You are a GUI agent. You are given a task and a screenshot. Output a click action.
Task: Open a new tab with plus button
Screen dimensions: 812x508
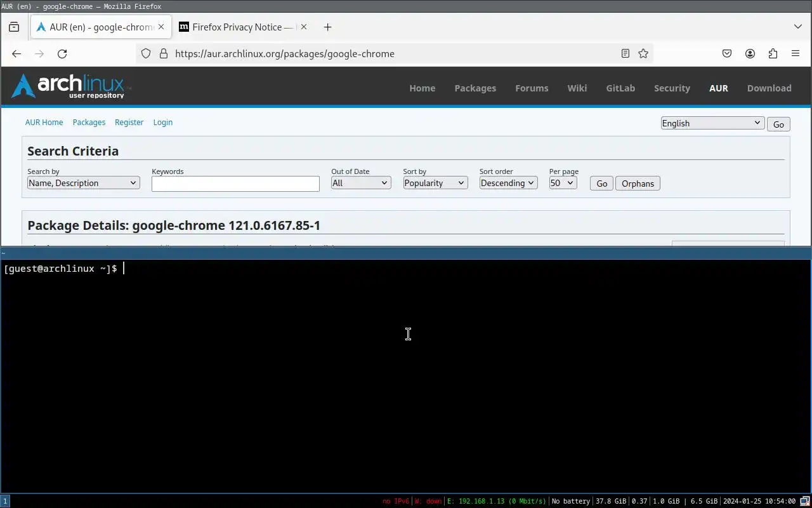[x=327, y=27]
